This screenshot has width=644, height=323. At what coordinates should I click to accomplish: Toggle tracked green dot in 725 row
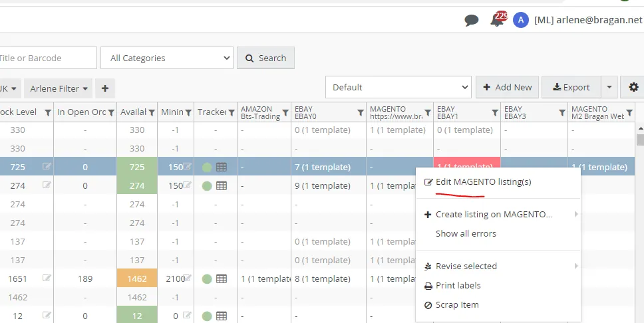pyautogui.click(x=207, y=167)
